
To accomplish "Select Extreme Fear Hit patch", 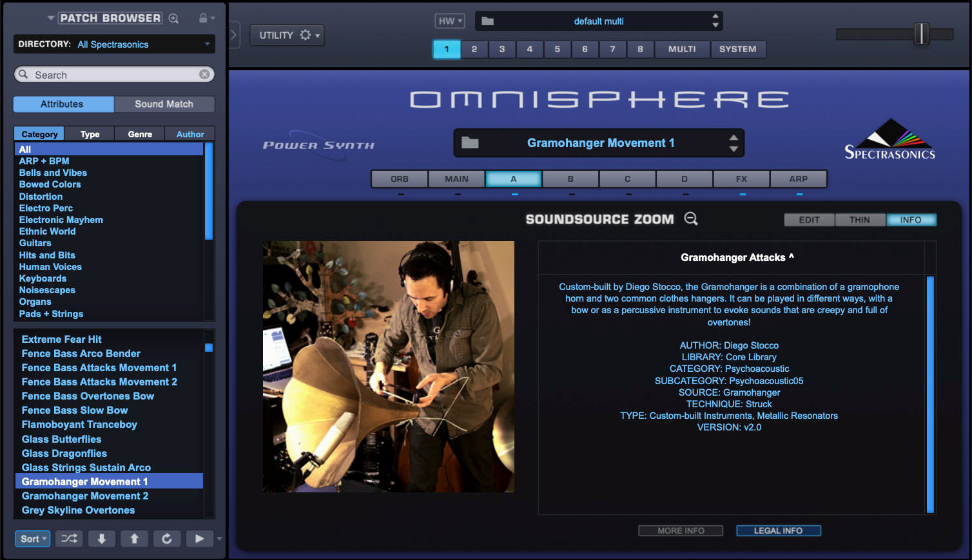I will tap(62, 339).
